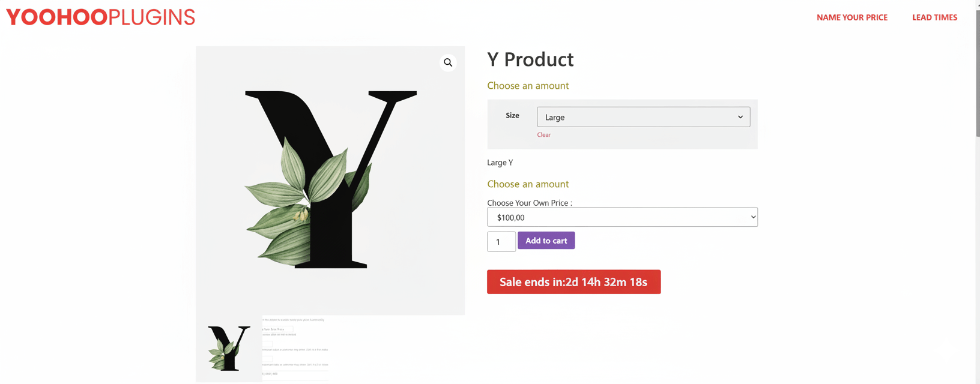The width and height of the screenshot is (980, 384).
Task: Click the YOOHOO PLUGINS logo
Action: click(100, 17)
